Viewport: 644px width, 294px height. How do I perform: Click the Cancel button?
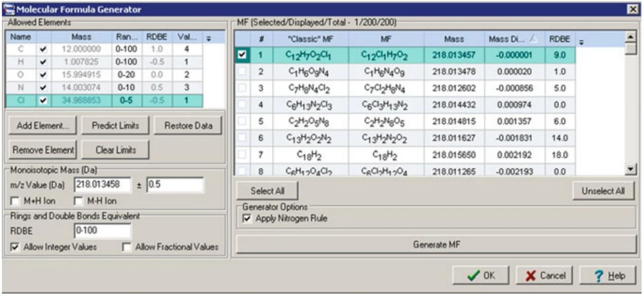coord(544,275)
